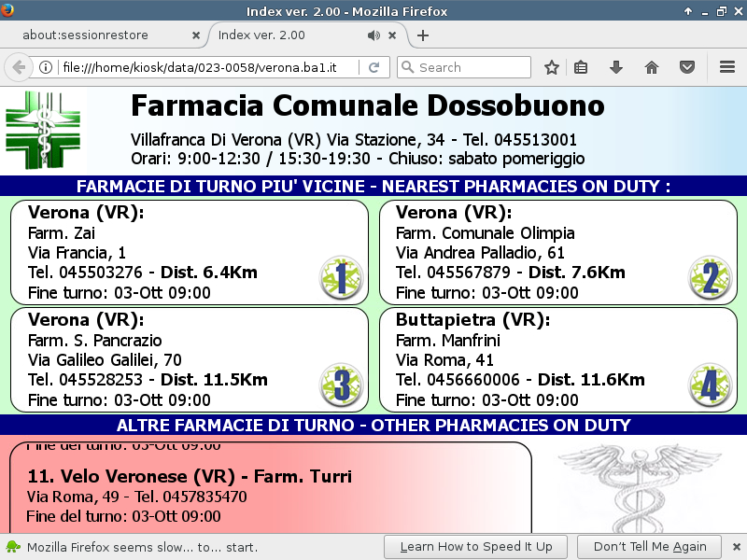Open the Firefox downloads arrow
The image size is (747, 560).
(615, 67)
